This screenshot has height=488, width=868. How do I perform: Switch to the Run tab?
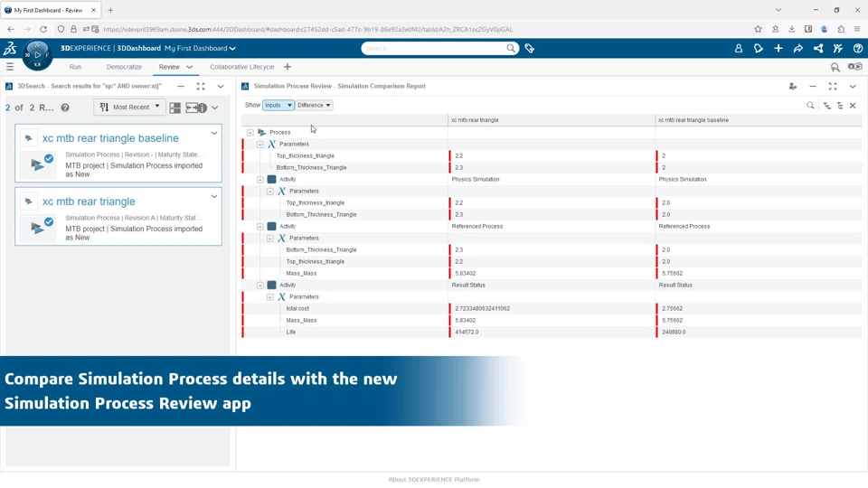pyautogui.click(x=75, y=67)
